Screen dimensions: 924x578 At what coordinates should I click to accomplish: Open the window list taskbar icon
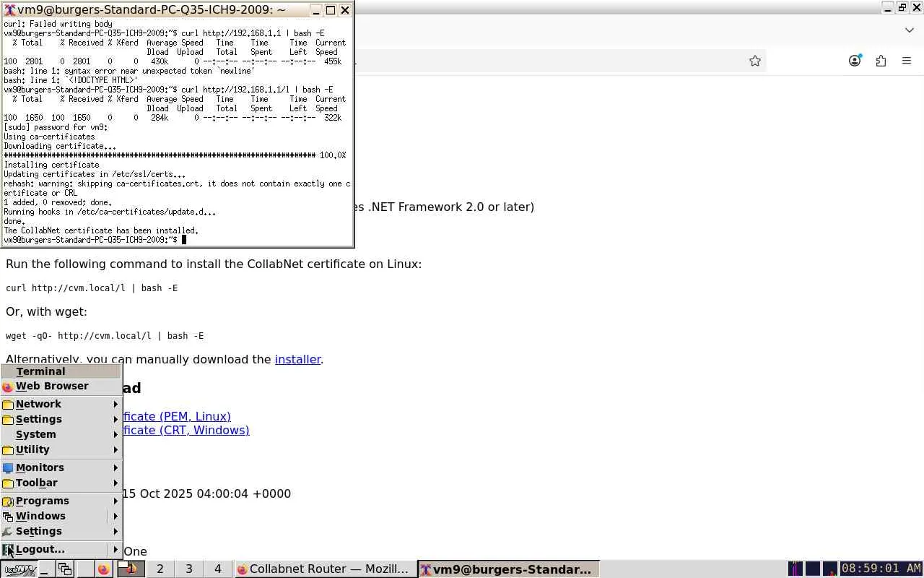point(65,569)
